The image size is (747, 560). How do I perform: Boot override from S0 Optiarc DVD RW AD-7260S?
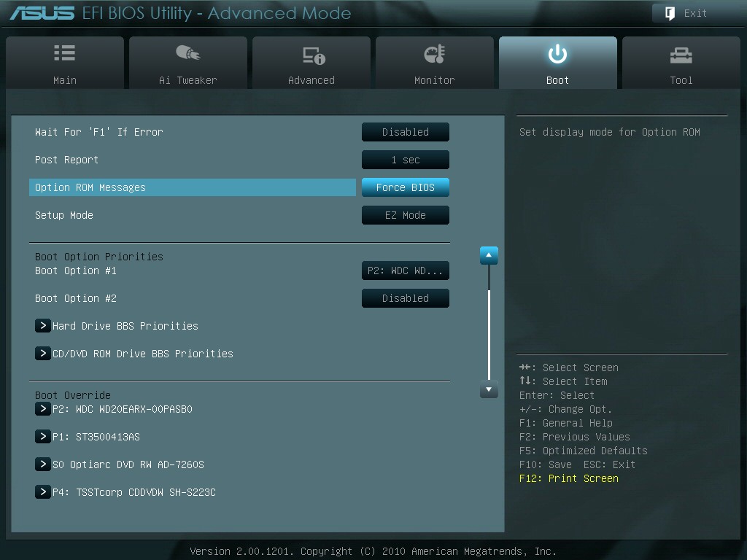pos(128,464)
